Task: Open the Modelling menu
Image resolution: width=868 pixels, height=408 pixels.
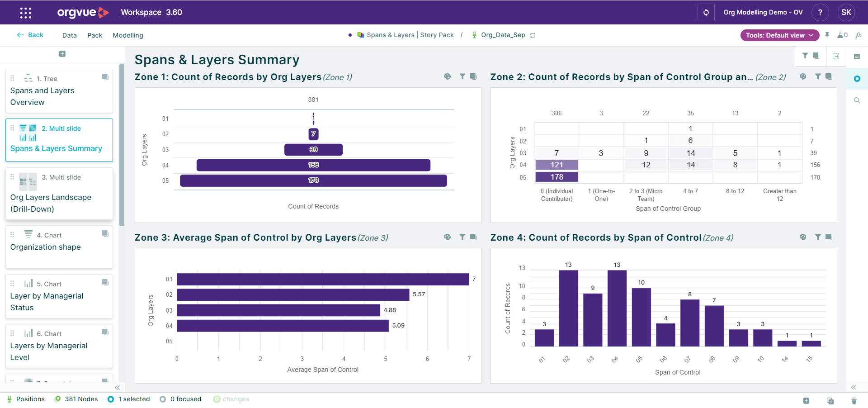Action: (128, 35)
